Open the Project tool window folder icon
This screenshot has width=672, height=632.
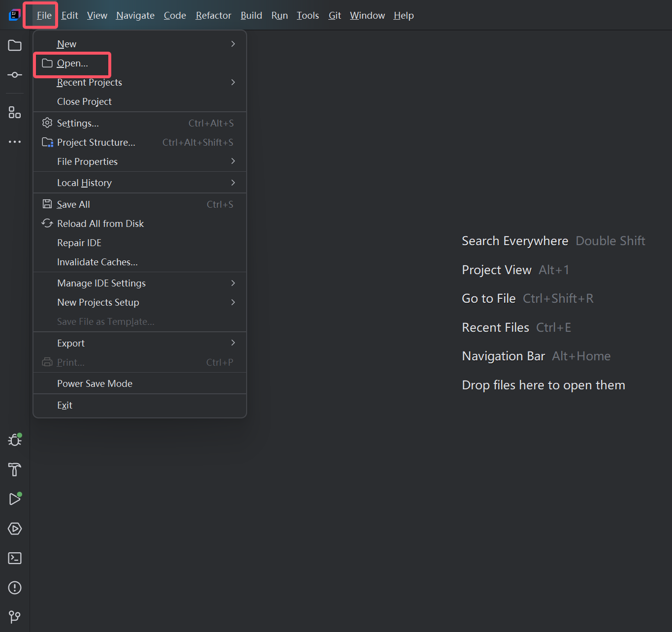point(15,46)
